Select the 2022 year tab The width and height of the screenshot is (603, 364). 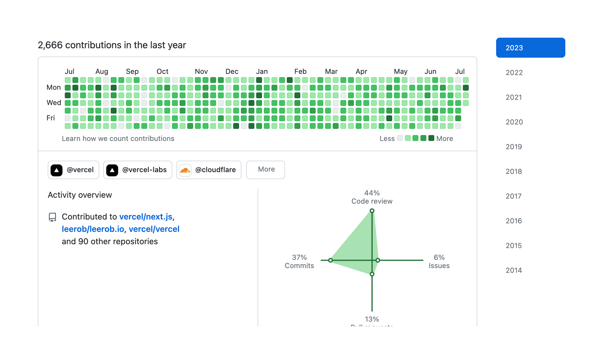[514, 73]
